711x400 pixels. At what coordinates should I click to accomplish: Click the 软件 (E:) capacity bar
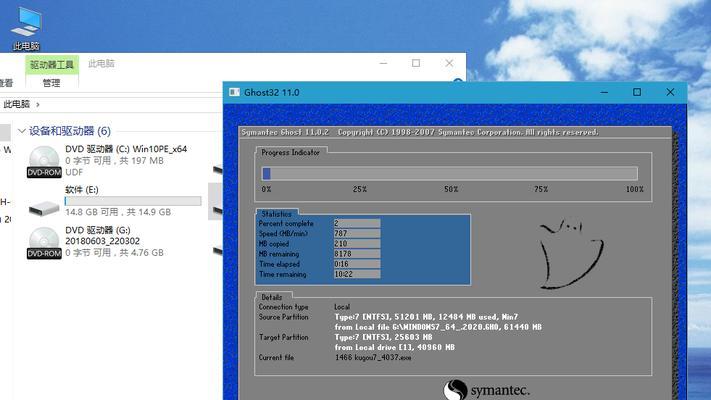(x=133, y=201)
